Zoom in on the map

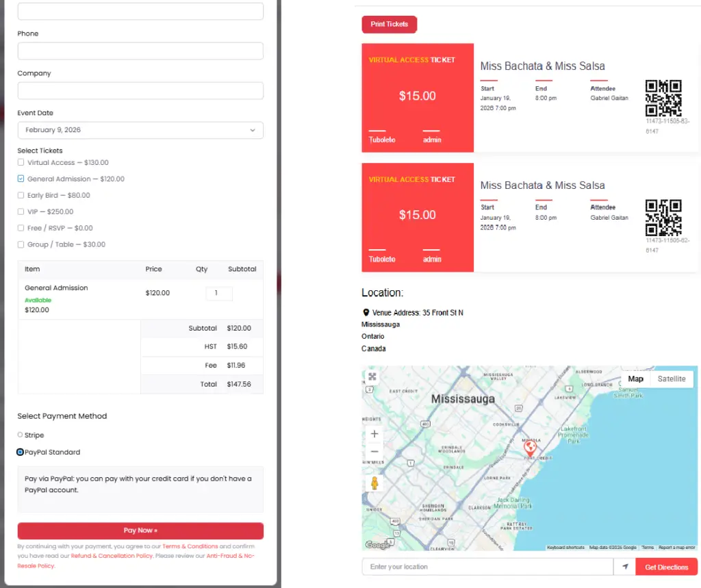(374, 434)
